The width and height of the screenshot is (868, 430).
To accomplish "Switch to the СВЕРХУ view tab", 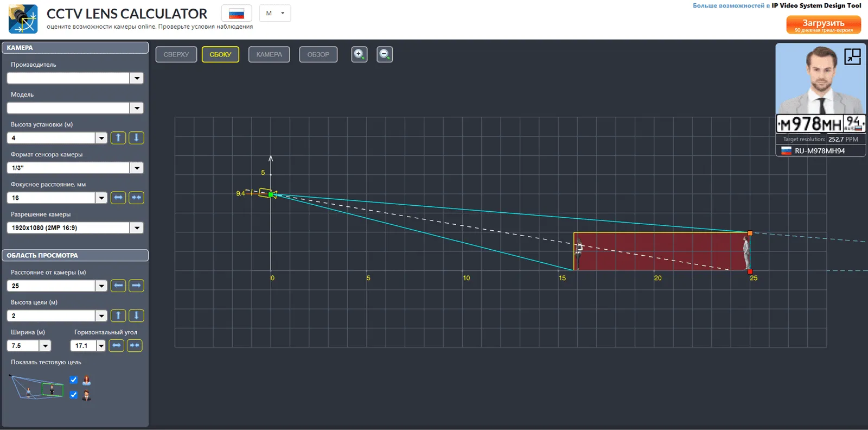I will pos(176,54).
